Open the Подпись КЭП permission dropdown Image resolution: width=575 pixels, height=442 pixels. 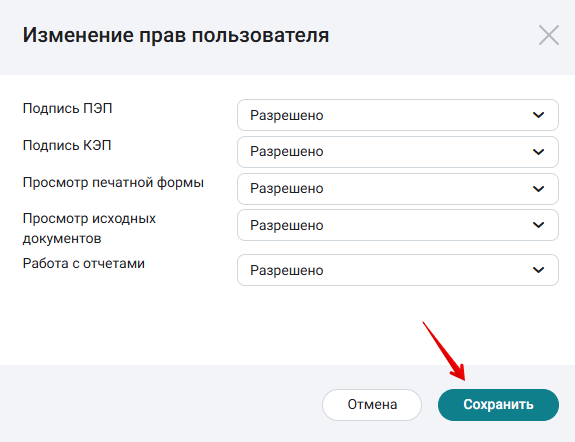click(398, 152)
